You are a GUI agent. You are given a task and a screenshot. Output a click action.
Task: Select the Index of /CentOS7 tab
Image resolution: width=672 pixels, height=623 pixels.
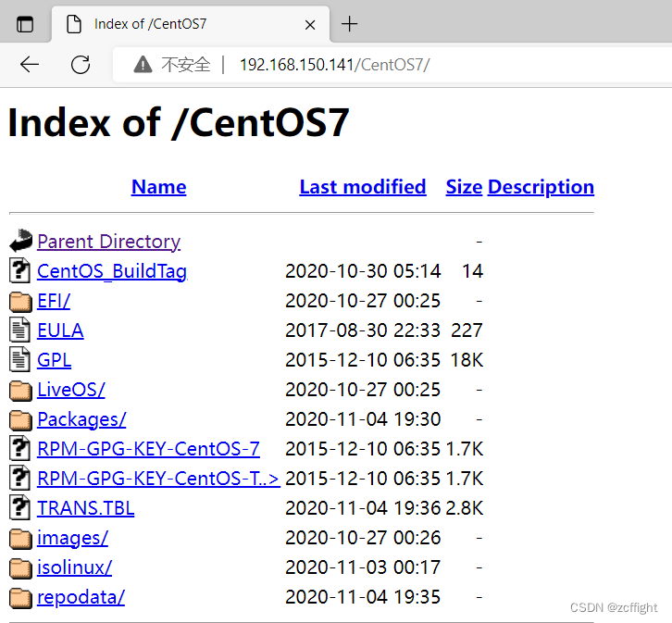pos(191,24)
